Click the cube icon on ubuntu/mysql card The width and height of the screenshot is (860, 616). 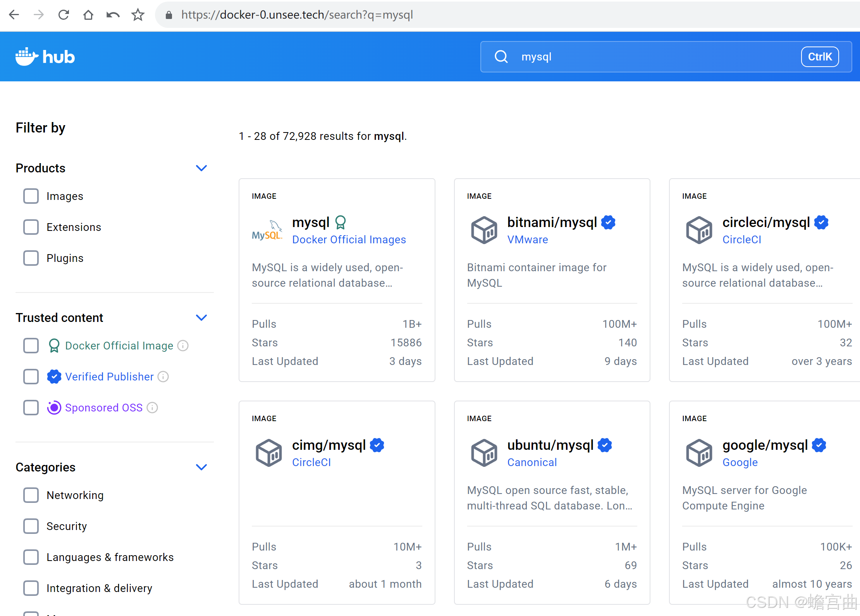pos(484,453)
